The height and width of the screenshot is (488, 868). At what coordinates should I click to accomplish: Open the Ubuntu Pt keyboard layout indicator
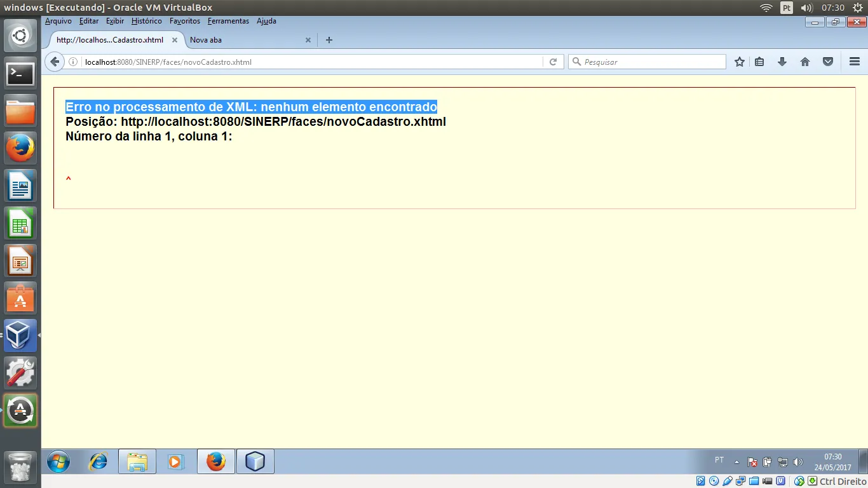coord(787,8)
